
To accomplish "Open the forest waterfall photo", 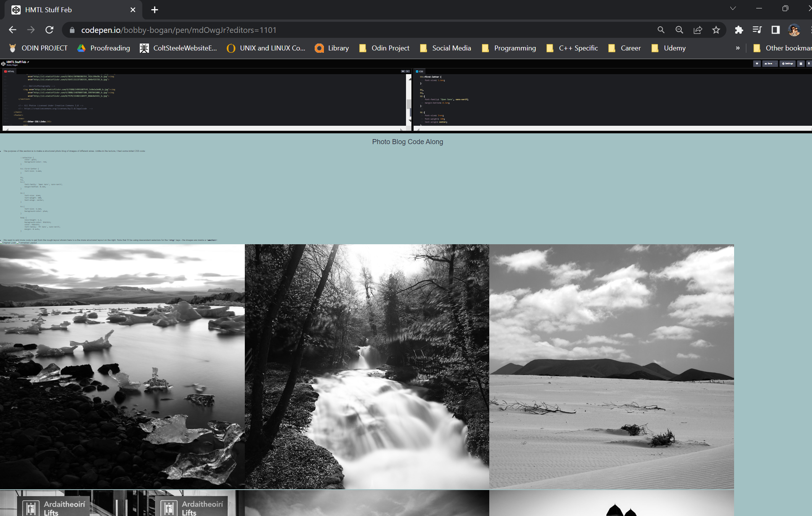I will click(367, 367).
